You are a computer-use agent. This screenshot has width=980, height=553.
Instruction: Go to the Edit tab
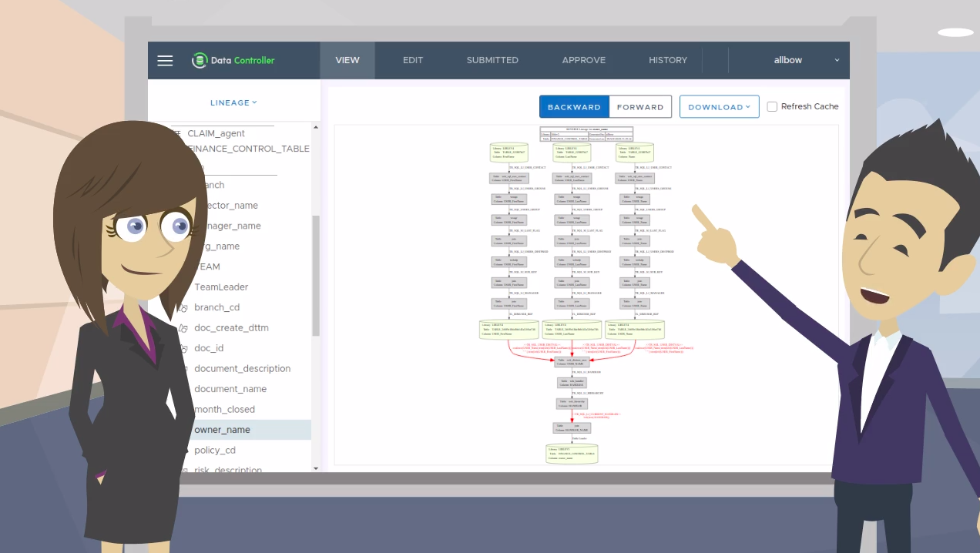pyautogui.click(x=413, y=60)
